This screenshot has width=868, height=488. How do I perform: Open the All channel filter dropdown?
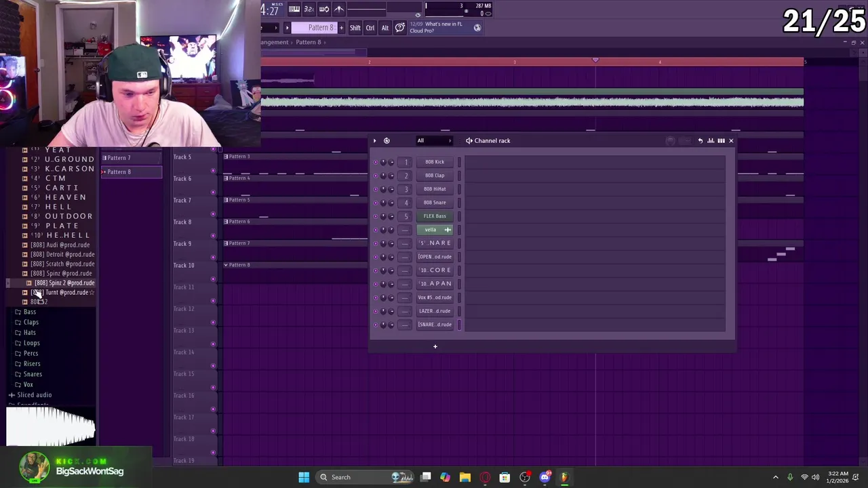pyautogui.click(x=434, y=140)
